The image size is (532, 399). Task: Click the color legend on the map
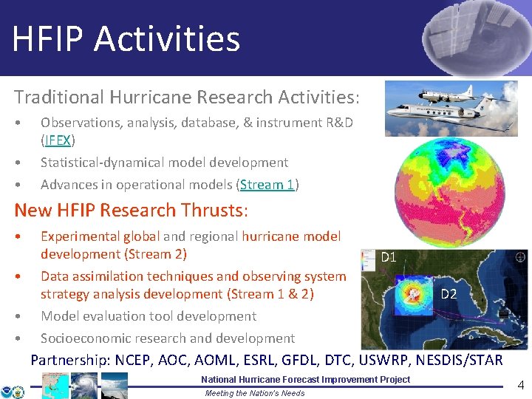[x=369, y=261]
